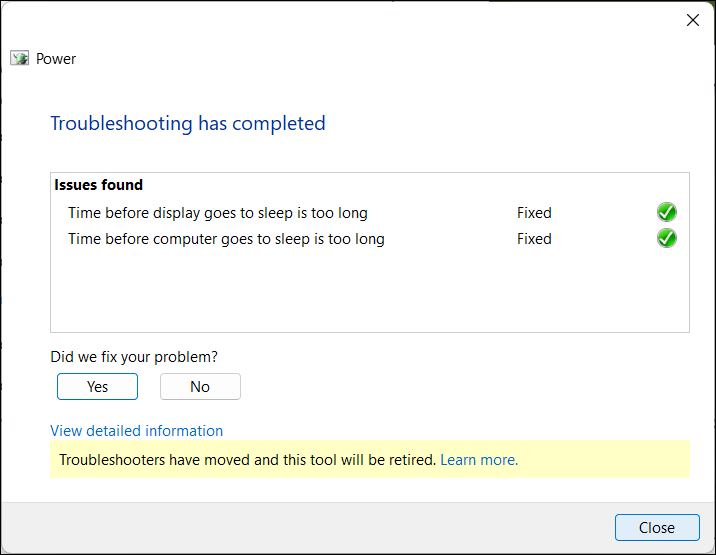The image size is (716, 555).
Task: Follow the Learn more link
Action: point(479,460)
